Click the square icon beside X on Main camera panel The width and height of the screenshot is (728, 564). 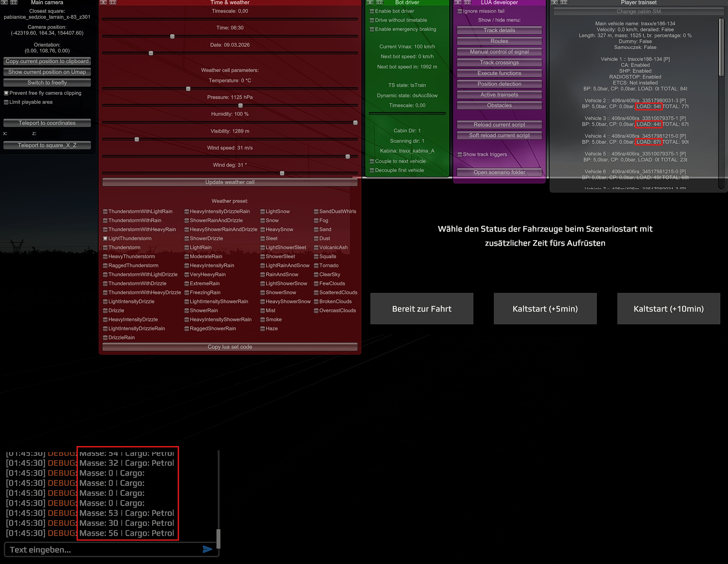coord(14,2)
